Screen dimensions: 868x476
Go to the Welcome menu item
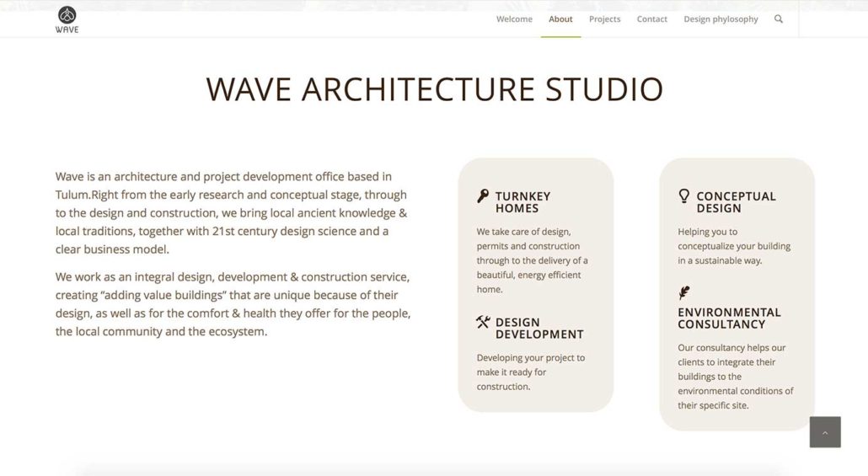514,19
